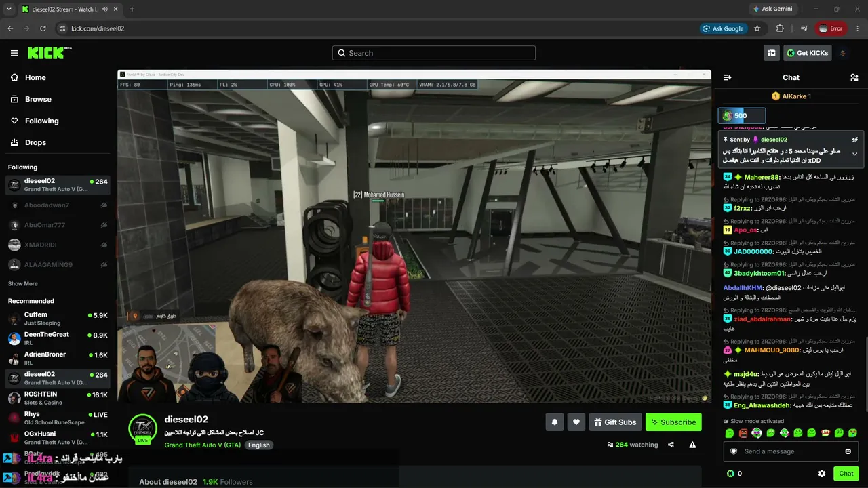Expand the pinned message by dieseel02
The width and height of the screenshot is (868, 488).
[x=855, y=154]
